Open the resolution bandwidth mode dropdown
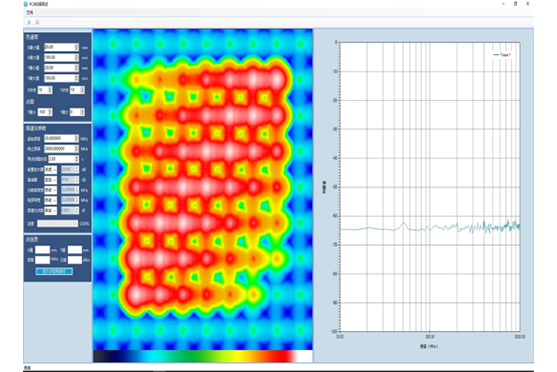 click(50, 190)
